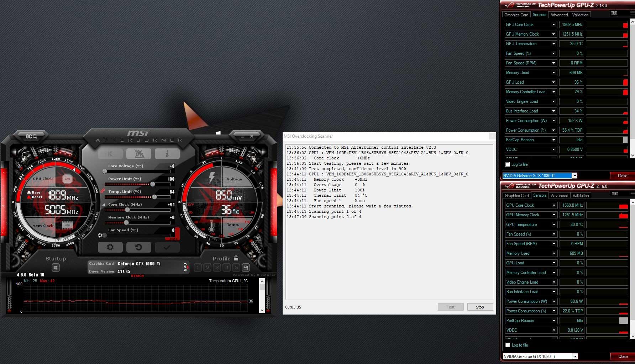Click the GPU chip icon on clock gauge
635x364 pixels.
click(x=67, y=179)
